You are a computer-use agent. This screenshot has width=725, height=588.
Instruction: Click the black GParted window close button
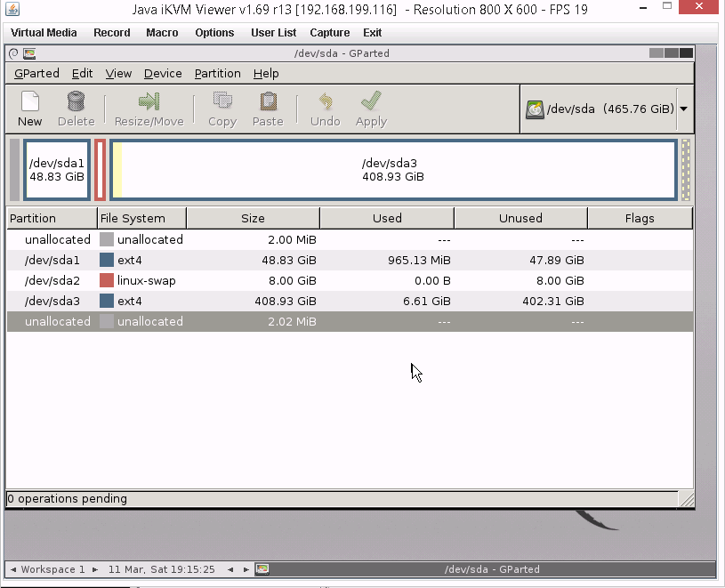(x=686, y=53)
